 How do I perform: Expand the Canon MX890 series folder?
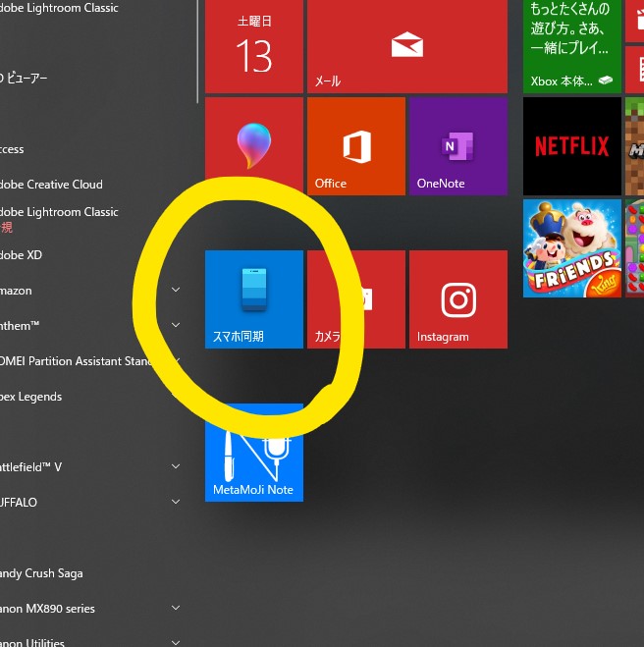[176, 609]
